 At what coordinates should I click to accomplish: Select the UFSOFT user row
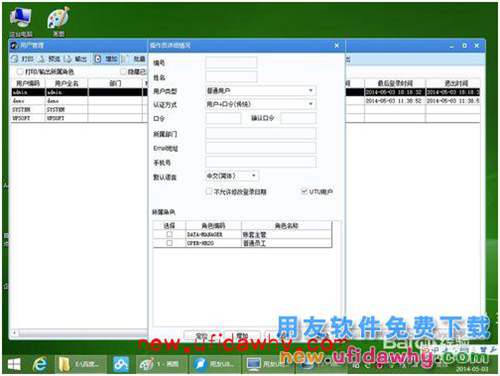coord(78,118)
